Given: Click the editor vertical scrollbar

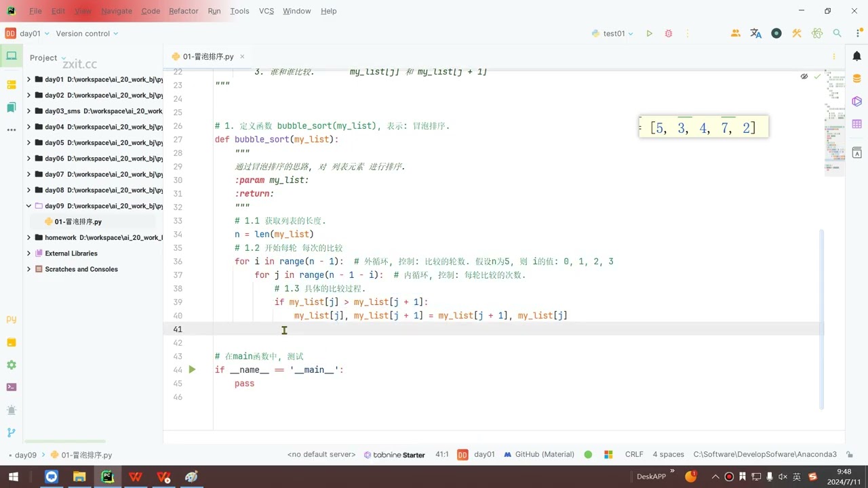Looking at the screenshot, I should coord(823,319).
